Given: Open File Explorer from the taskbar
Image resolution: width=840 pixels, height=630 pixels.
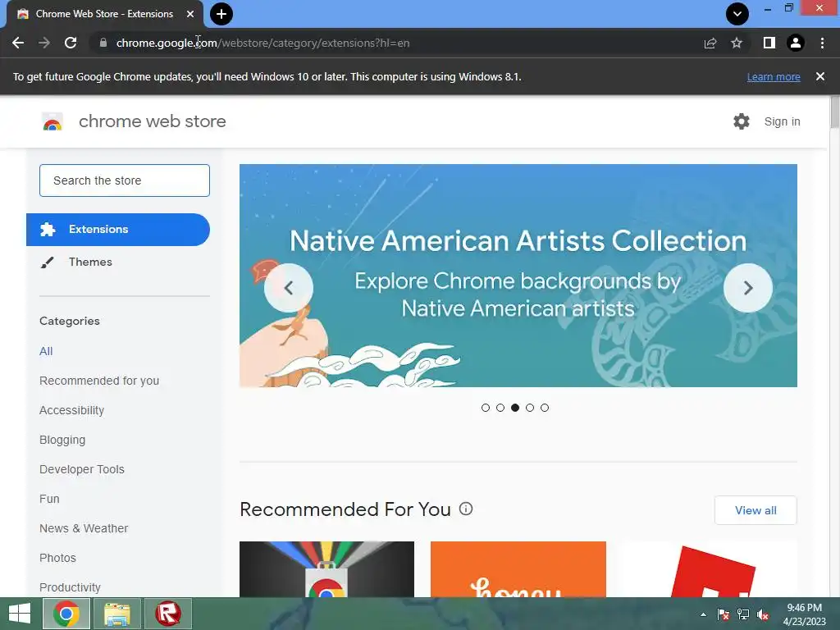Looking at the screenshot, I should click(117, 614).
